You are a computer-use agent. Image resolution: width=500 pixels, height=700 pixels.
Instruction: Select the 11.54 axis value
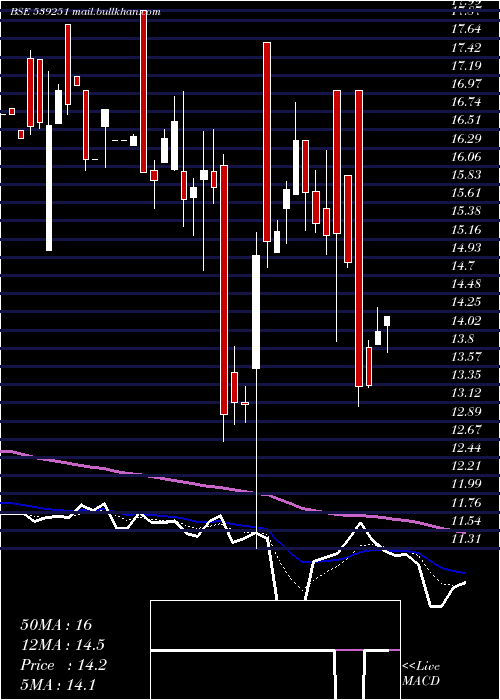pyautogui.click(x=466, y=521)
